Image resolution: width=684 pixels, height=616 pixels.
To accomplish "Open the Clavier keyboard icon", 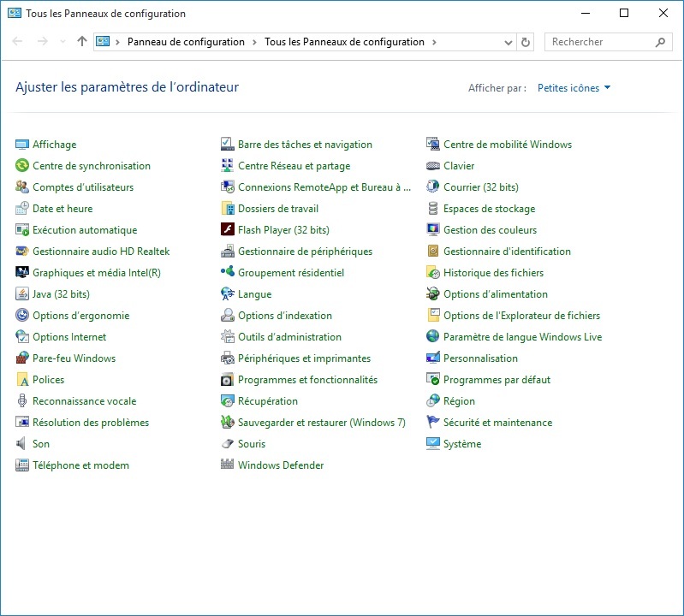I will click(x=432, y=166).
